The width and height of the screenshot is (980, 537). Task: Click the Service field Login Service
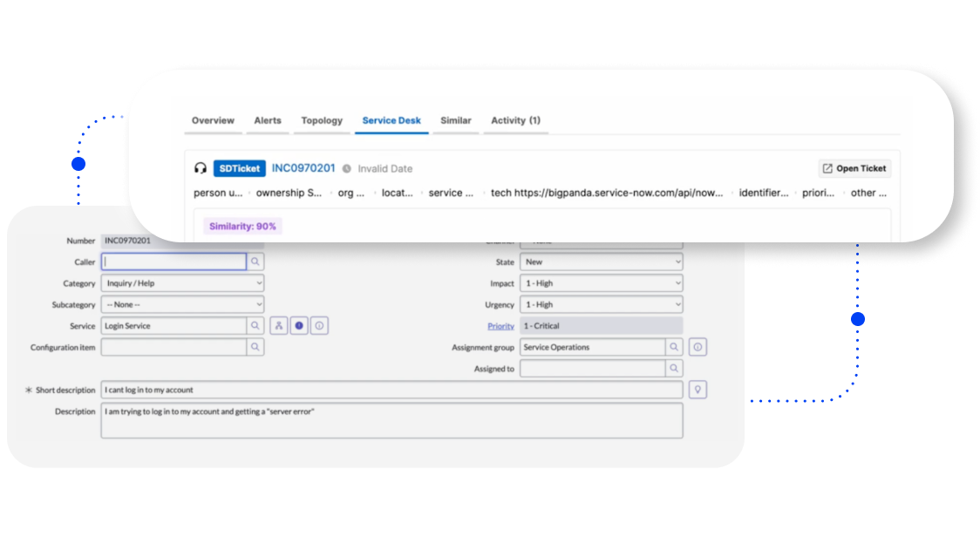[x=174, y=326]
